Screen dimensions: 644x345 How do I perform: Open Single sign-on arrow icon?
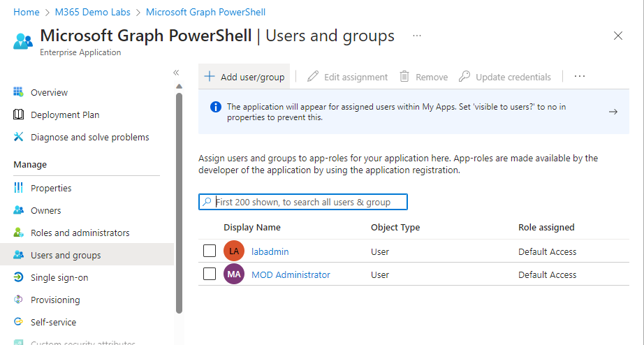click(x=19, y=277)
